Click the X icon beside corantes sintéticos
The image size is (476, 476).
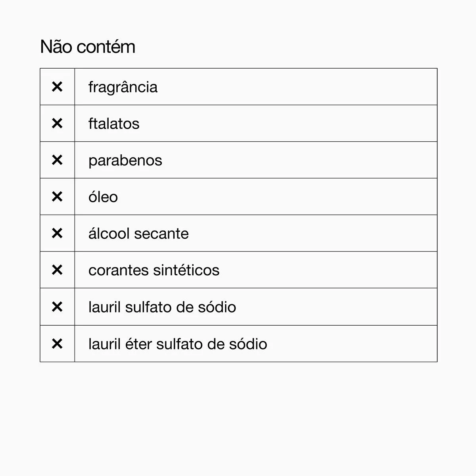click(x=57, y=270)
